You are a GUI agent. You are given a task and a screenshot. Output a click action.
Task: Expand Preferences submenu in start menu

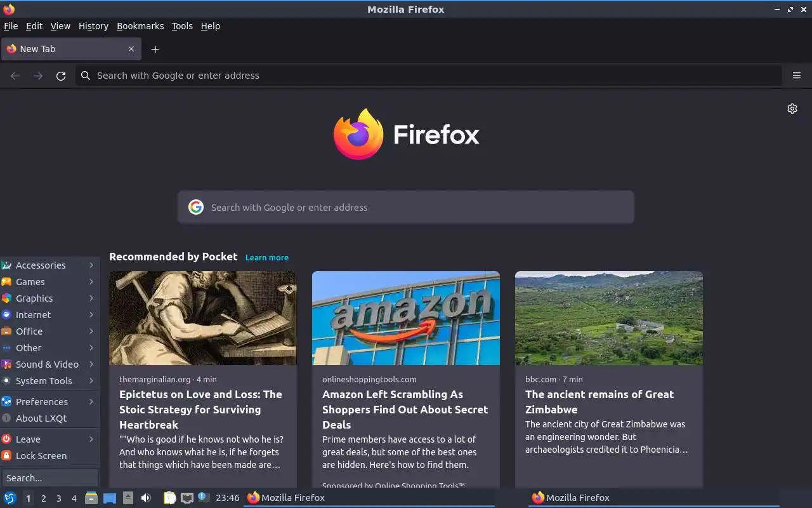[49, 402]
